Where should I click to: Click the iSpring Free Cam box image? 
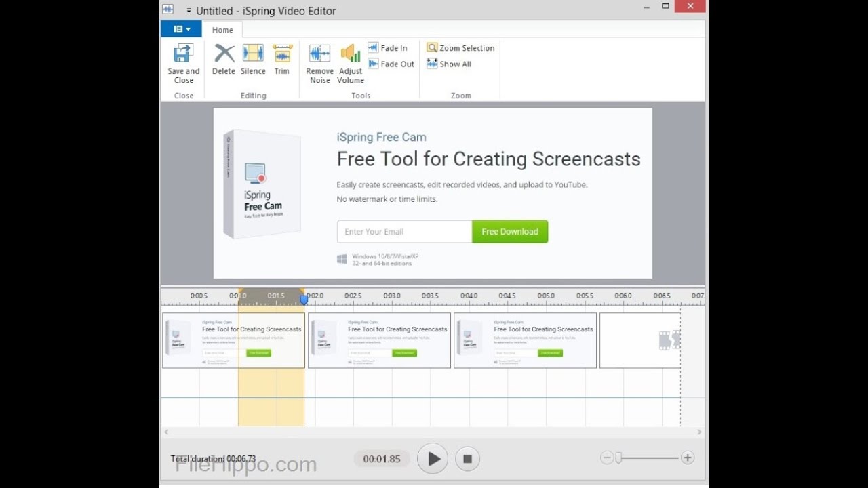262,184
